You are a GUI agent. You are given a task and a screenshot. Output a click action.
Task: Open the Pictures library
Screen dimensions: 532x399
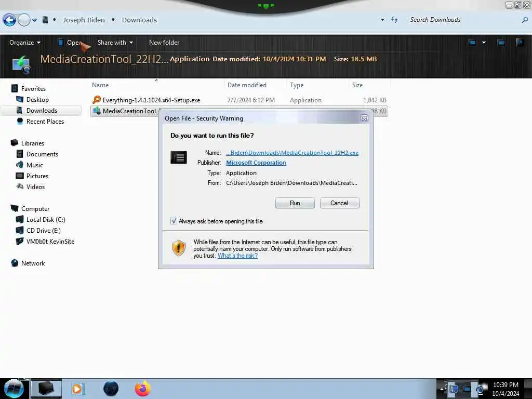pyautogui.click(x=37, y=176)
